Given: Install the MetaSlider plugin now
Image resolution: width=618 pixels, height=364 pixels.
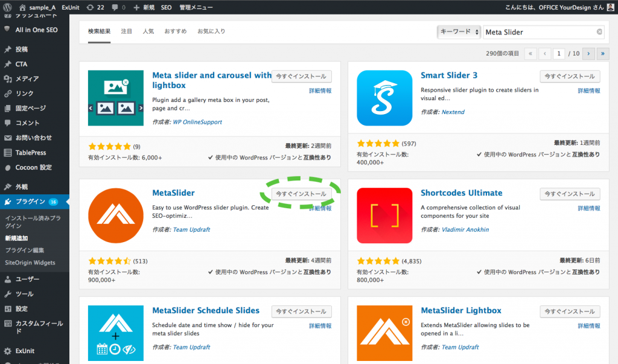Looking at the screenshot, I should pos(301,194).
